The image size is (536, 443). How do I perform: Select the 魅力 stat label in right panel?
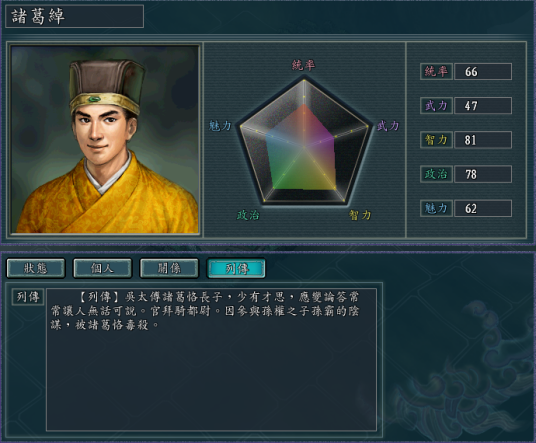(x=436, y=208)
